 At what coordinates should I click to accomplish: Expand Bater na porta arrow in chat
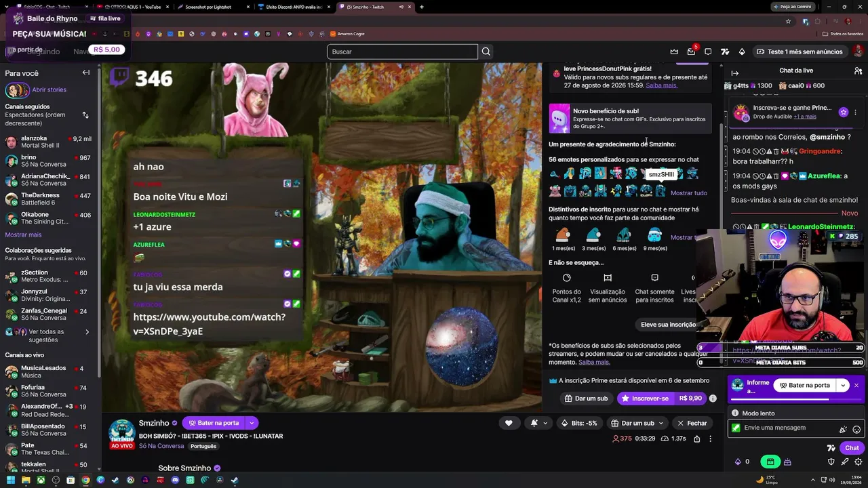click(x=843, y=385)
